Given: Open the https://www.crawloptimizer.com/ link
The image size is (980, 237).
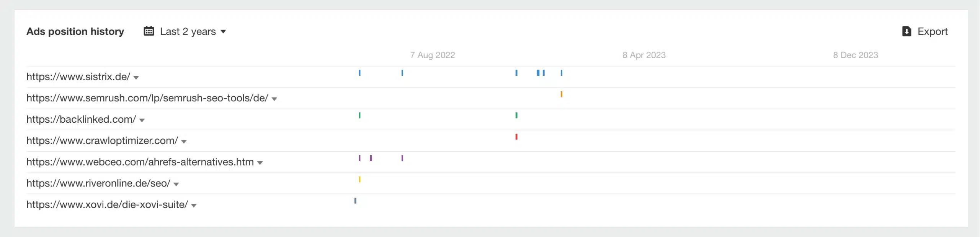Looking at the screenshot, I should 102,141.
